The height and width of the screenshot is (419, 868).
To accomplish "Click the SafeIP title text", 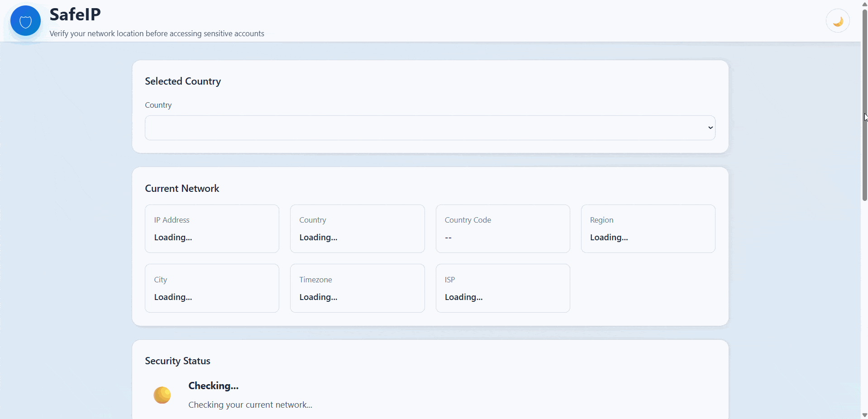I will [75, 14].
